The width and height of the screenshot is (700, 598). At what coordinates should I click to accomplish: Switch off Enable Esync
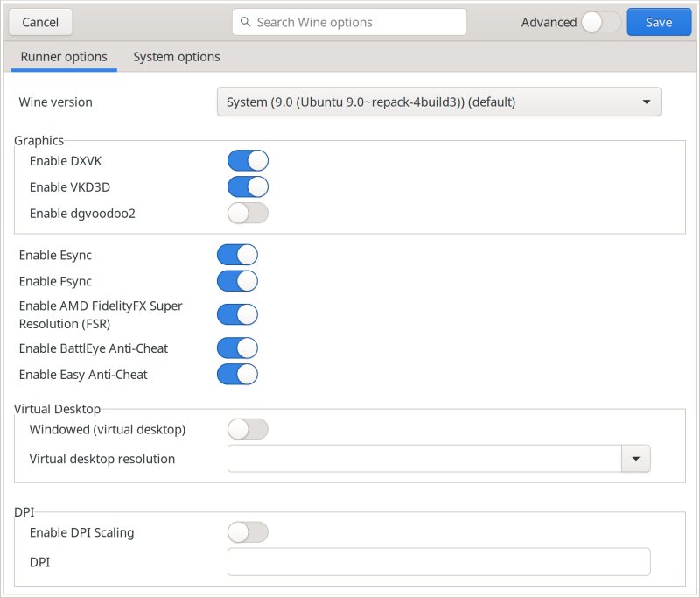[237, 255]
